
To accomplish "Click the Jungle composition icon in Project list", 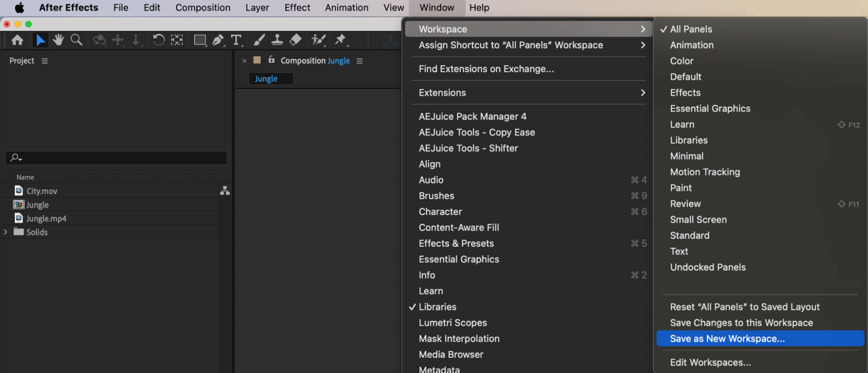I will (19, 204).
